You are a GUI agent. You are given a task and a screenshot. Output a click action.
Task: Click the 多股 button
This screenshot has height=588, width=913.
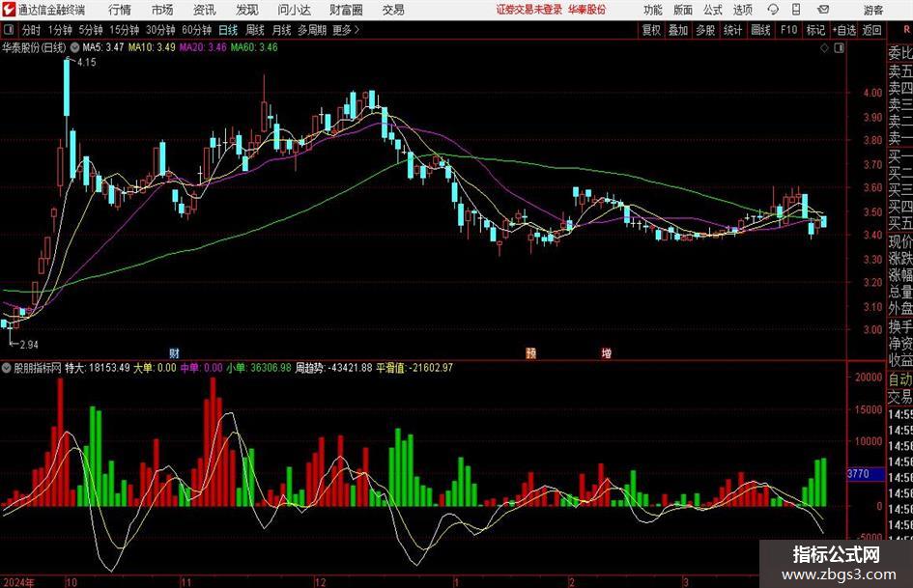705,30
